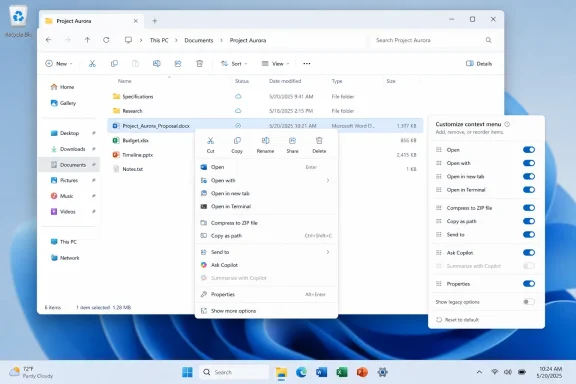Viewport: 576px width, 384px height.
Task: Choose Open in new tab menu entry
Action: 266,193
